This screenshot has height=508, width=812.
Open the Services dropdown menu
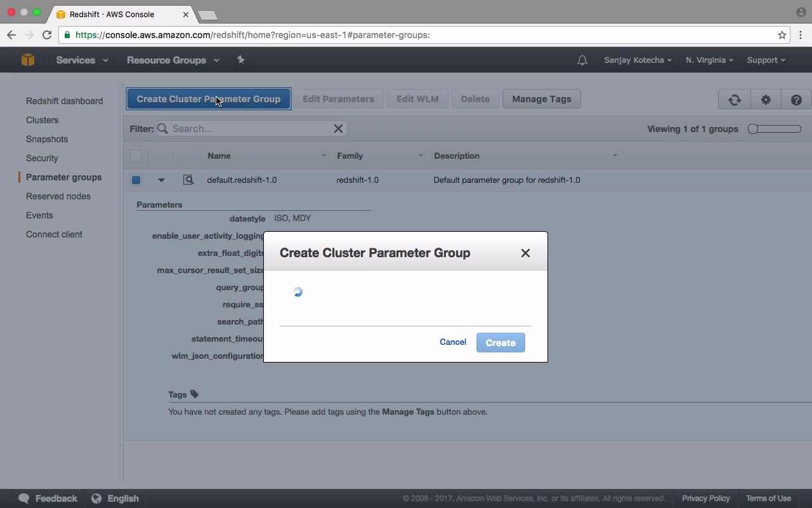(82, 60)
